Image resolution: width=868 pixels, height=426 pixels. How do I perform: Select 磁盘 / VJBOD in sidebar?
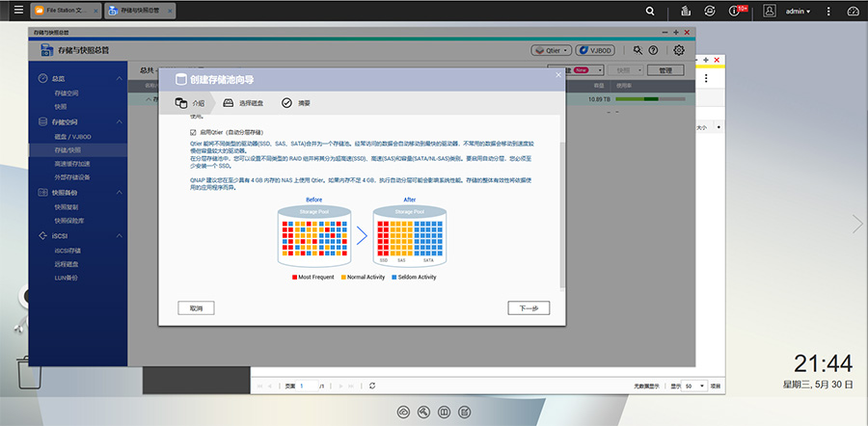[x=72, y=136]
